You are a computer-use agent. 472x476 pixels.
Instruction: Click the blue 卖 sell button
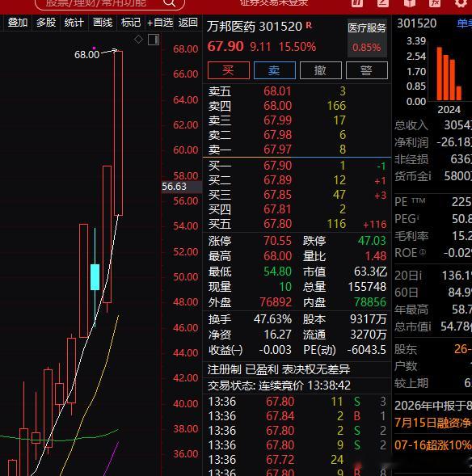pos(275,70)
